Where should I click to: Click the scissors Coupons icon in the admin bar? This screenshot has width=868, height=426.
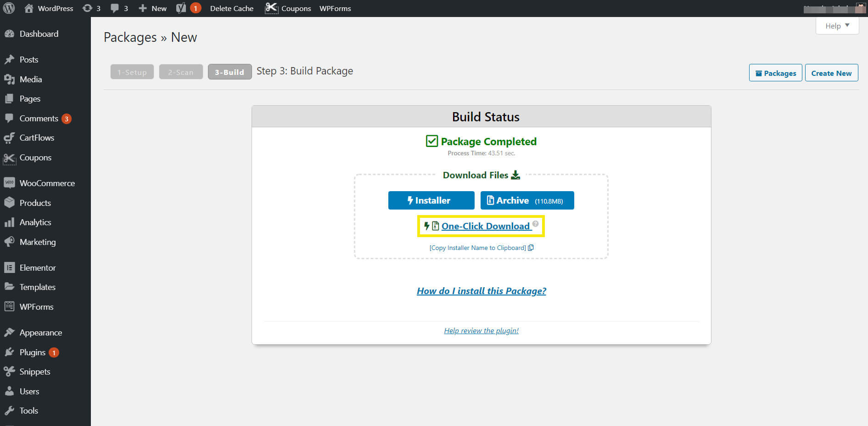click(271, 8)
